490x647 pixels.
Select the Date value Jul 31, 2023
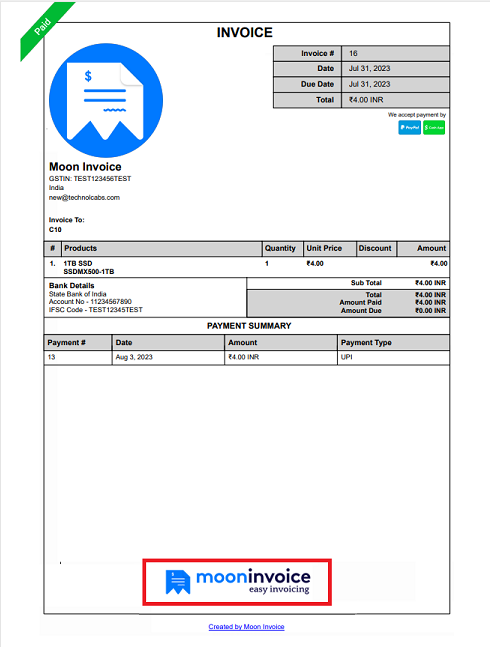(370, 68)
